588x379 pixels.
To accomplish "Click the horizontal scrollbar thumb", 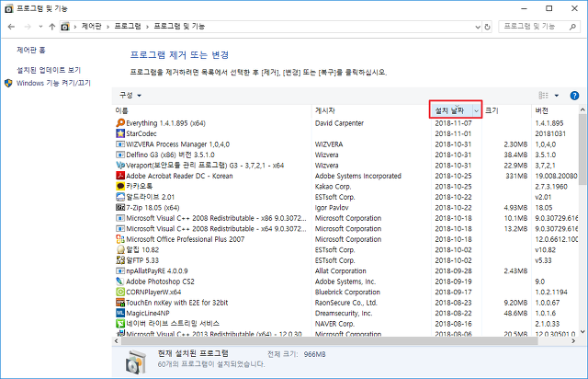I will tap(329, 341).
